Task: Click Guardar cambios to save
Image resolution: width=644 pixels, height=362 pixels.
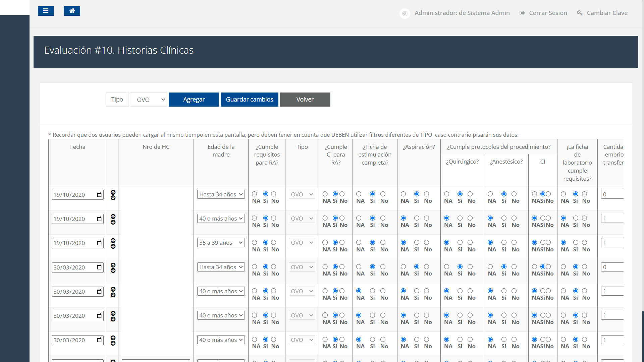Action: pyautogui.click(x=250, y=100)
